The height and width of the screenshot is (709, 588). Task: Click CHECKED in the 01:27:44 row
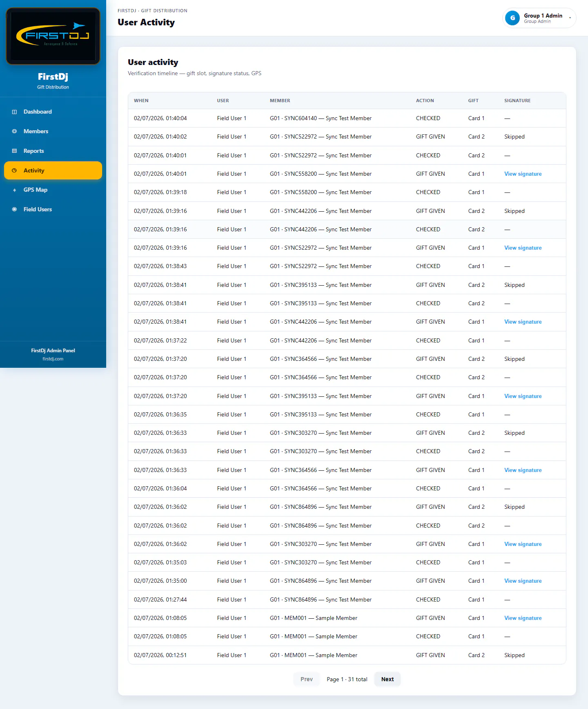[428, 600]
